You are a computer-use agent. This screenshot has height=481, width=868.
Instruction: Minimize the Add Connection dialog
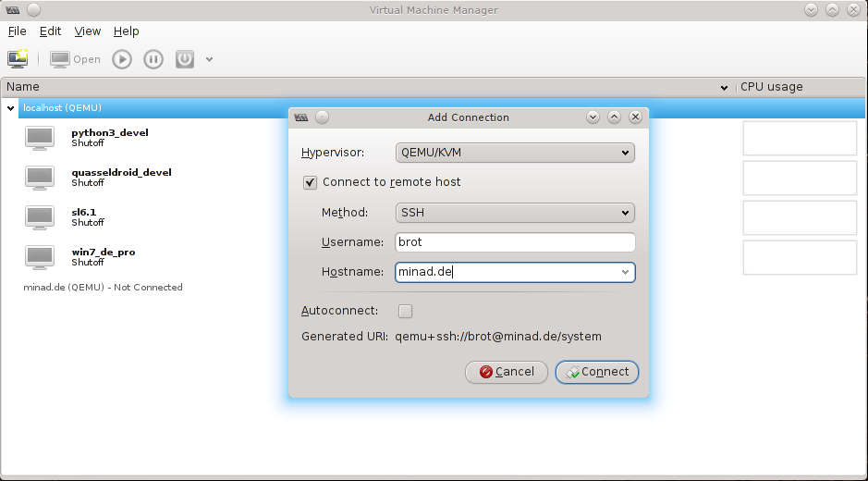593,117
